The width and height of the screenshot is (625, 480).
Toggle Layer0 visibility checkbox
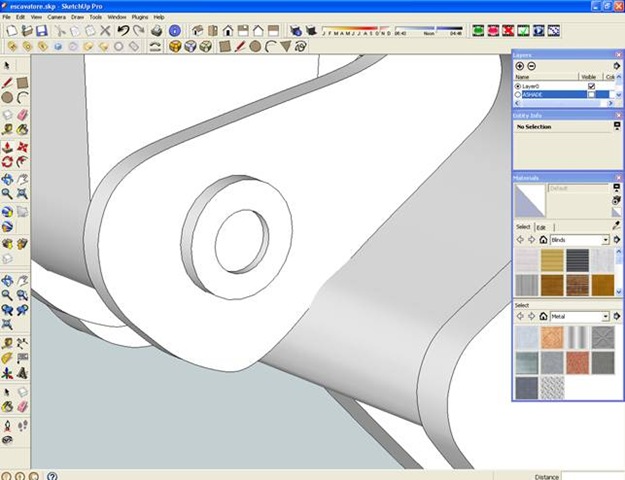(591, 86)
